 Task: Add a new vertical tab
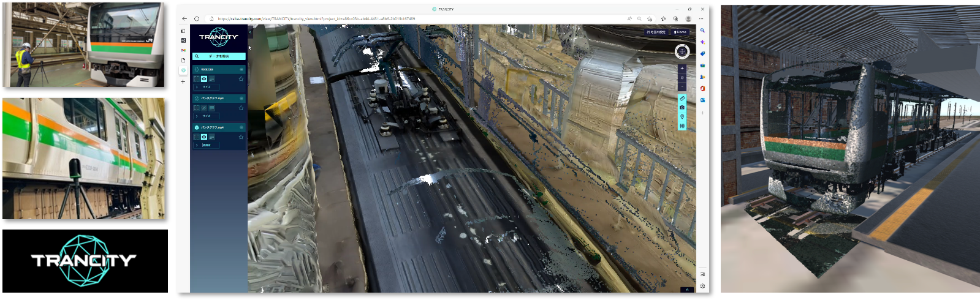click(183, 81)
